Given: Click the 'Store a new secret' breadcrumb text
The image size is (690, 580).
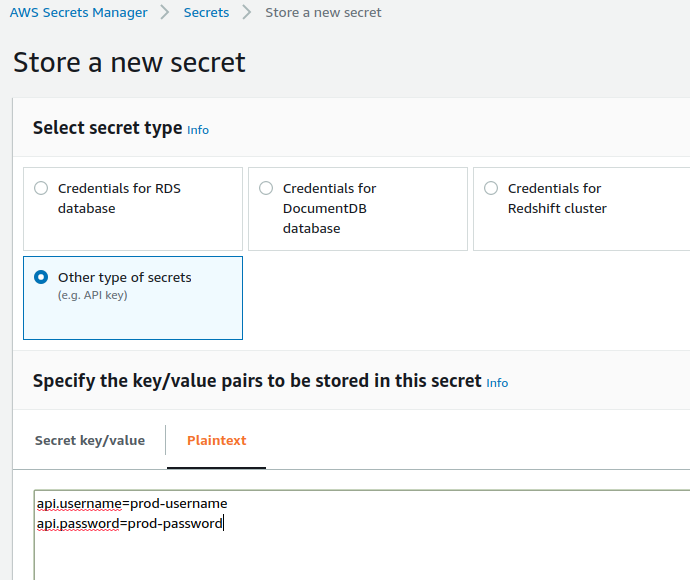Looking at the screenshot, I should [x=323, y=13].
